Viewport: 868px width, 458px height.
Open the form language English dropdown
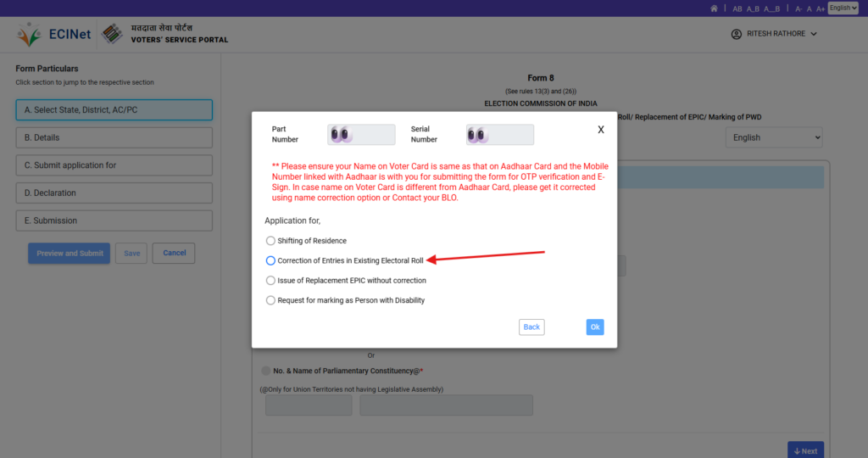pos(774,138)
